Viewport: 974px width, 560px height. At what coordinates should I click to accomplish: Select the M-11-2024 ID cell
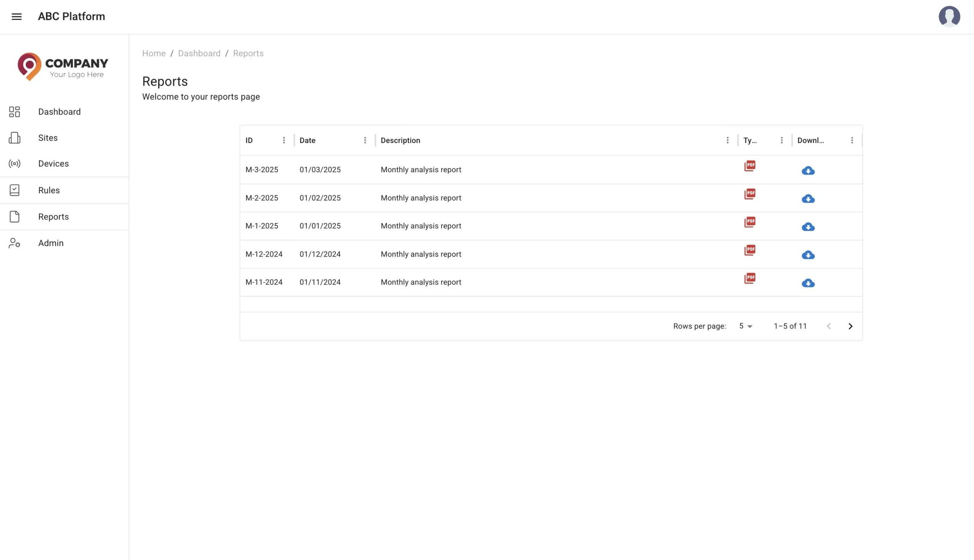264,282
